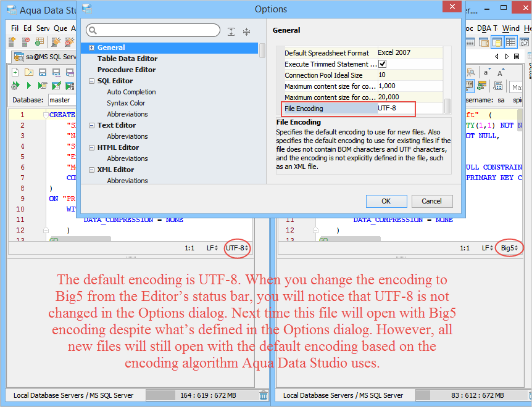Viewport: 532px width, 407px height.
Task: Click the server connect plug icon
Action: coord(56,42)
